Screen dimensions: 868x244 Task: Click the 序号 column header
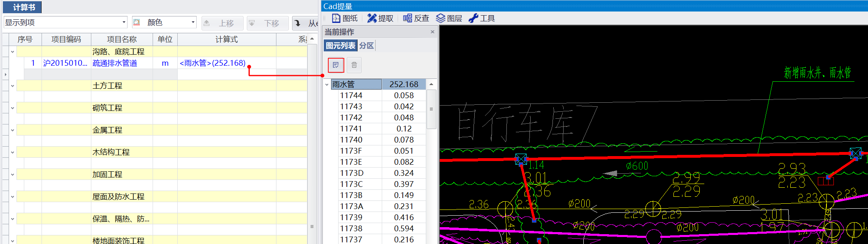tap(25, 39)
